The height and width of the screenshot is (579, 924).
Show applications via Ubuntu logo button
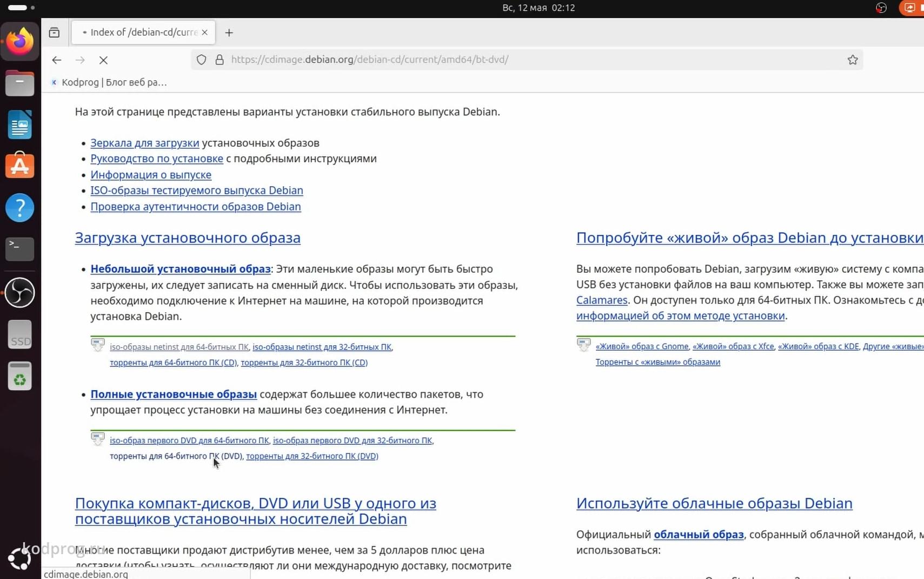click(20, 559)
